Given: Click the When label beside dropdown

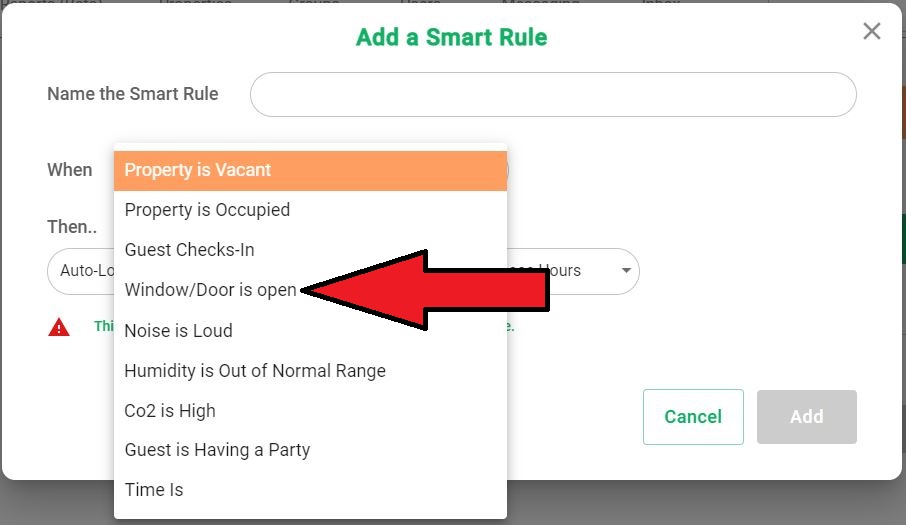Looking at the screenshot, I should (x=70, y=170).
